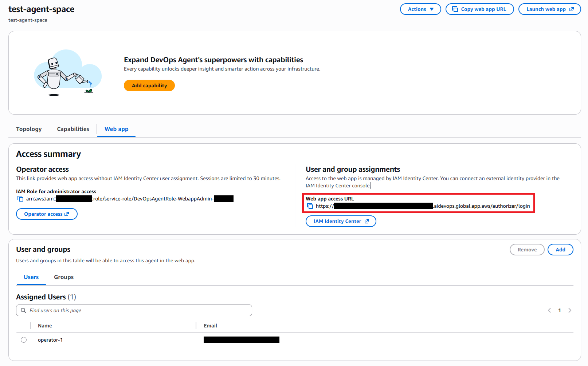This screenshot has height=366, width=588.
Task: Switch to the Capabilities tab
Action: [73, 129]
